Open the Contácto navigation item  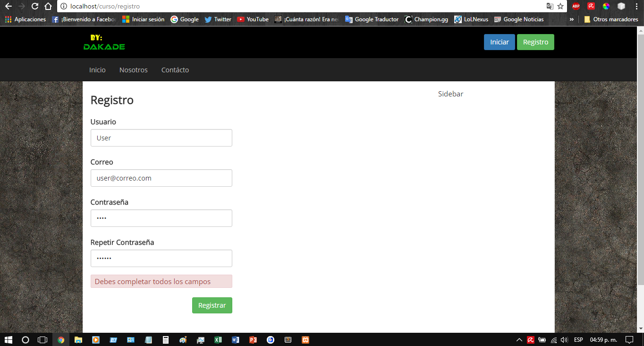(x=175, y=70)
